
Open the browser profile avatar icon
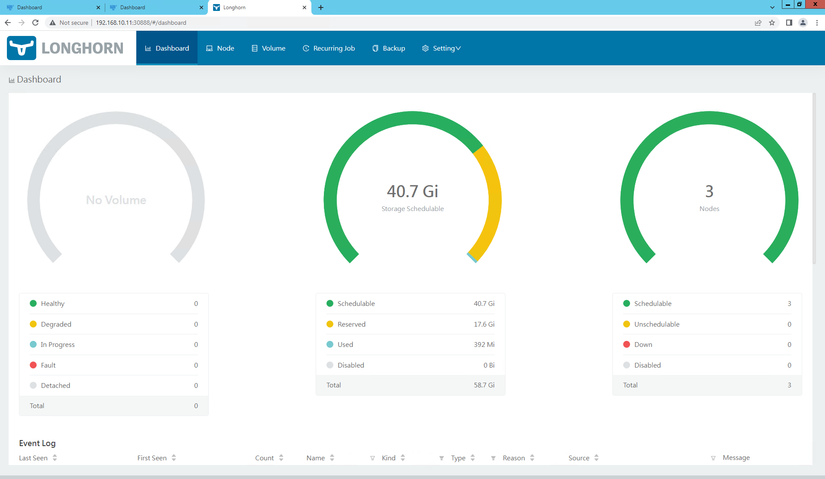(x=803, y=22)
